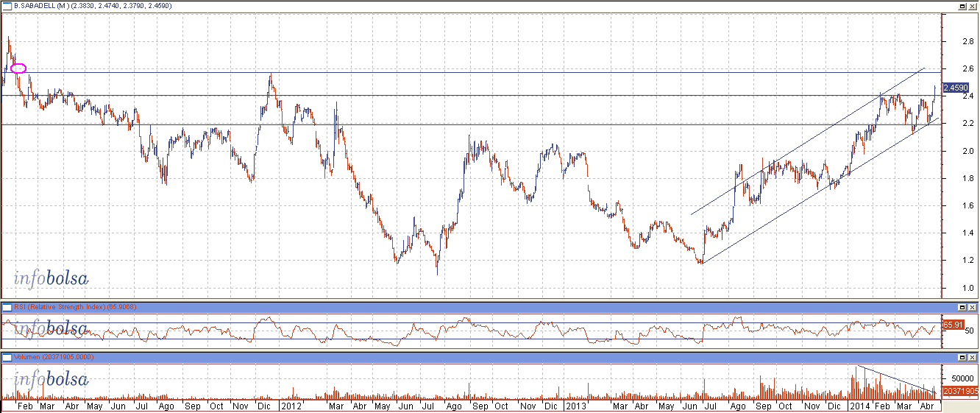
Task: Click the RSI panel header icon
Action: point(7,306)
